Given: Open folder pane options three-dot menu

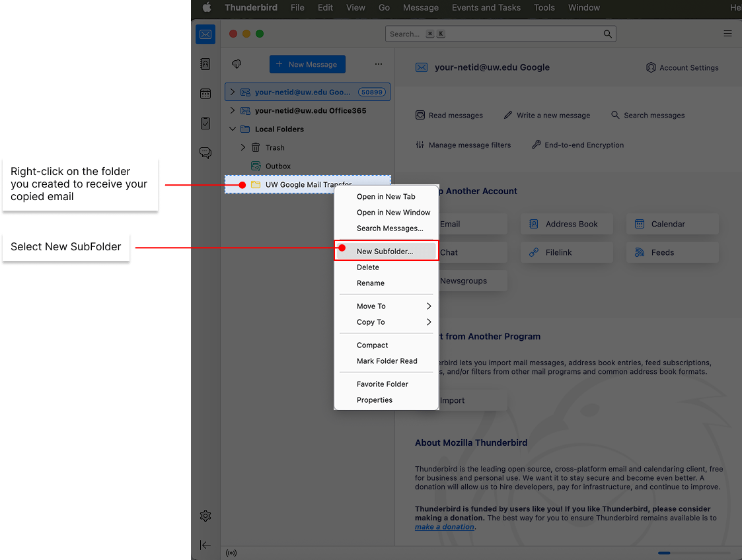Looking at the screenshot, I should (379, 64).
